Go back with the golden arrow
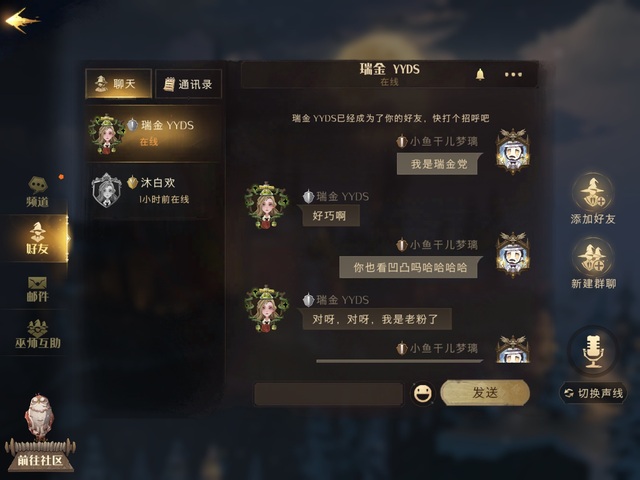Viewport: 640px width, 480px height. [22, 20]
